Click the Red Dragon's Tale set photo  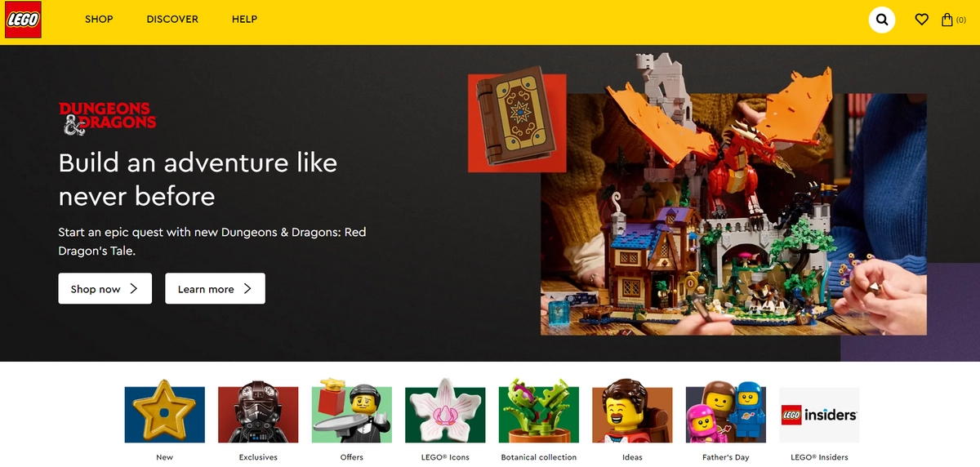point(733,214)
